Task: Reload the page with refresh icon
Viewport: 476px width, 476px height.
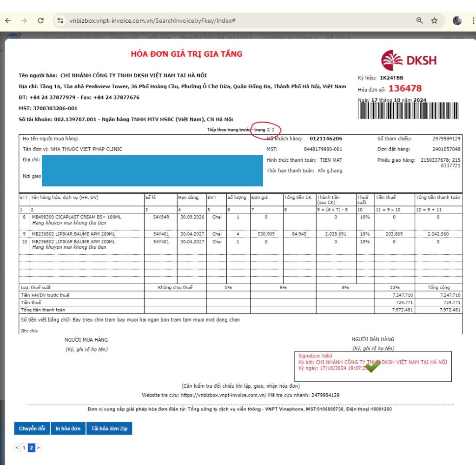Action: [41, 20]
